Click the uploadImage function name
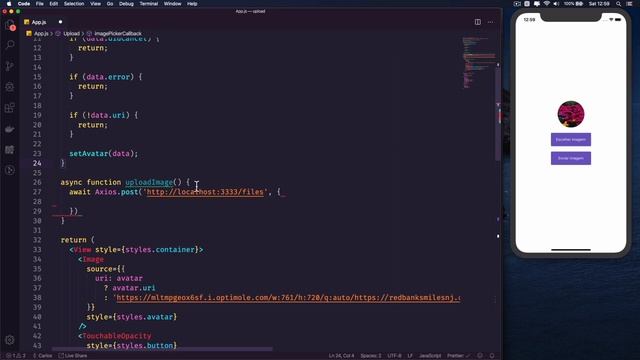 point(149,182)
